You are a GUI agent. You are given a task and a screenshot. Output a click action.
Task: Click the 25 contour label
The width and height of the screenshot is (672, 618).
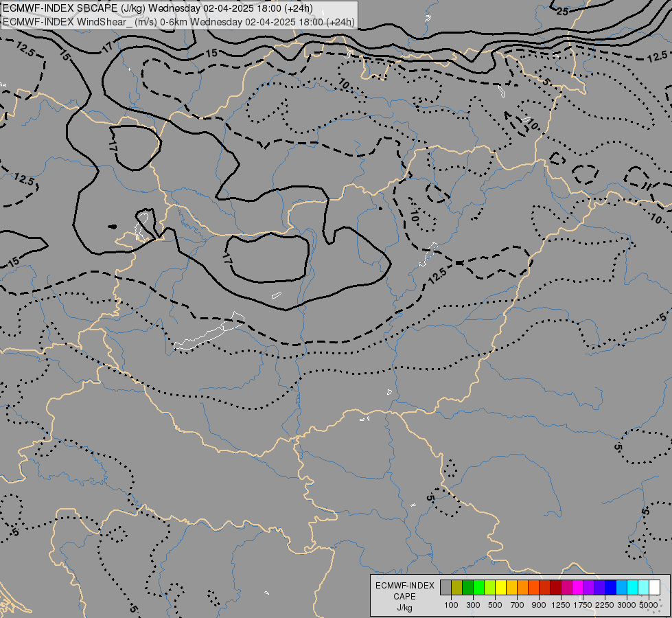point(562,12)
